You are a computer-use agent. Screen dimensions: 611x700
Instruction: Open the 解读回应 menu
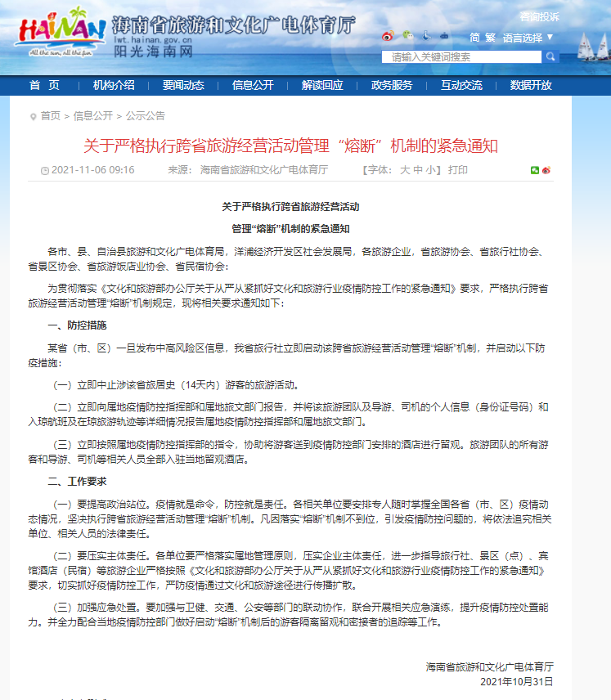322,85
